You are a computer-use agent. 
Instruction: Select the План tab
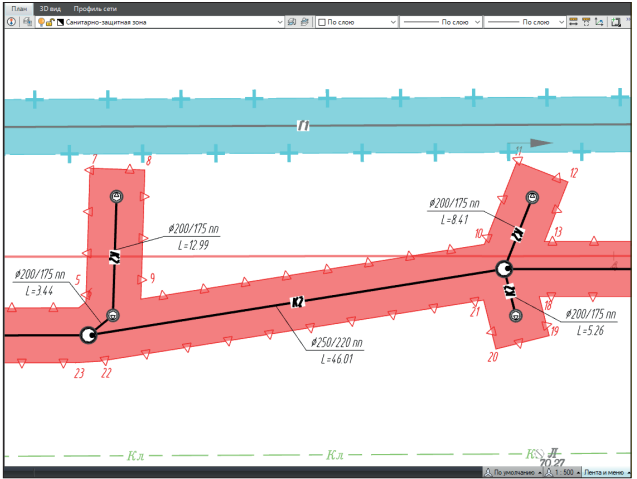click(17, 7)
